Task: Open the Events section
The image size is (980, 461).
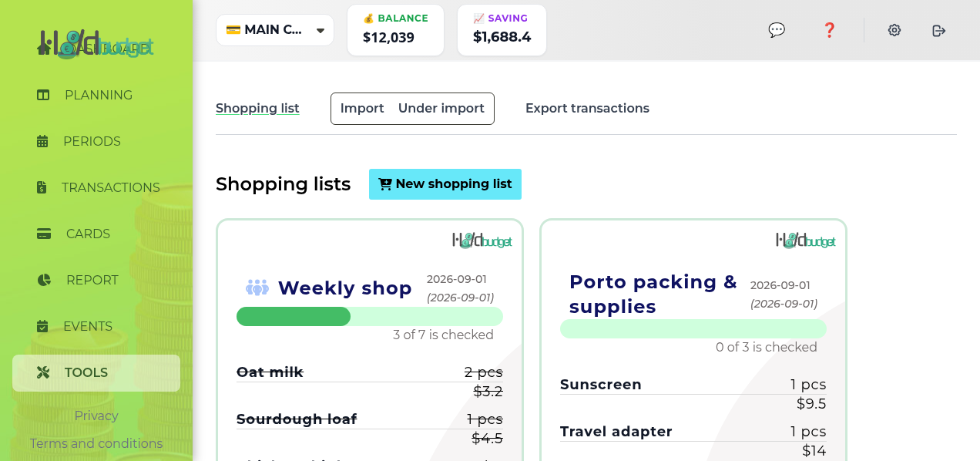Action: point(96,326)
